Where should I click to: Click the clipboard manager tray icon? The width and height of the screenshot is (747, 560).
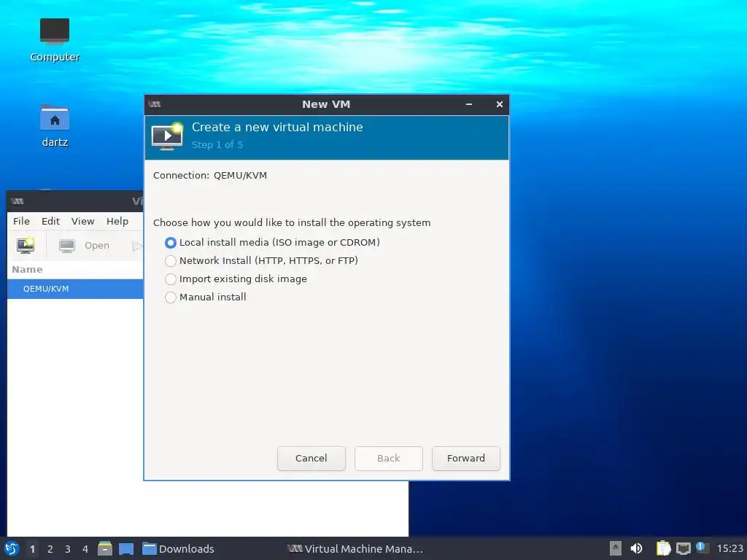click(x=663, y=548)
